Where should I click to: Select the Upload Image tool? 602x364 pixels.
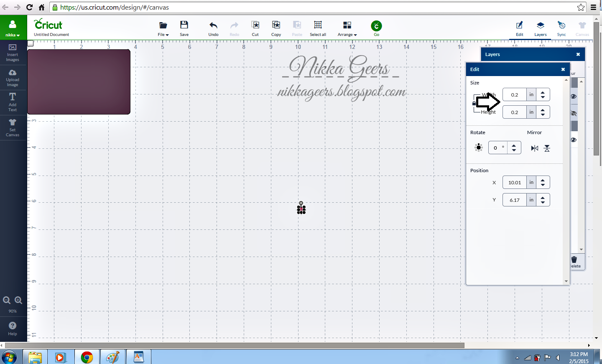(13, 77)
